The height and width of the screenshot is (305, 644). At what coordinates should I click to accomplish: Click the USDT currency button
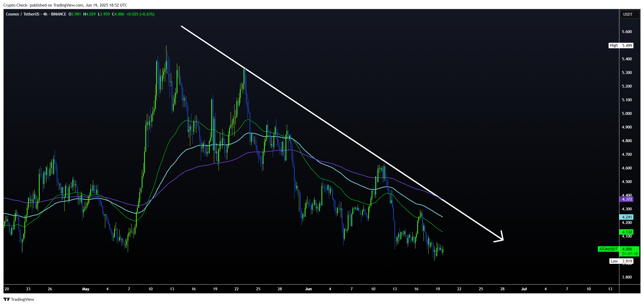629,14
